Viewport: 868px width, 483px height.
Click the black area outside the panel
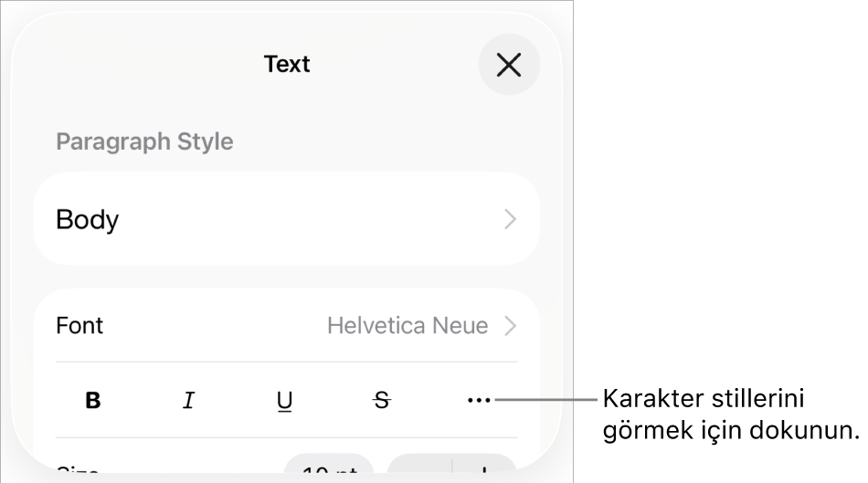pos(722,228)
